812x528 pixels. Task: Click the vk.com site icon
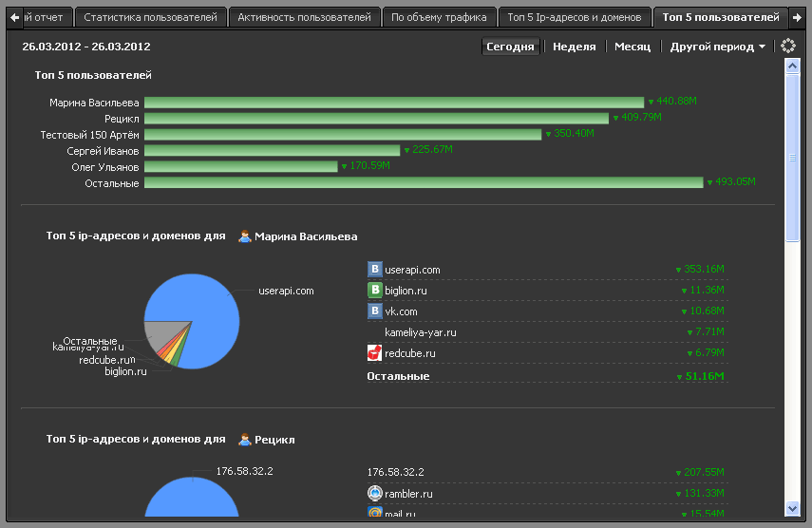coord(375,311)
